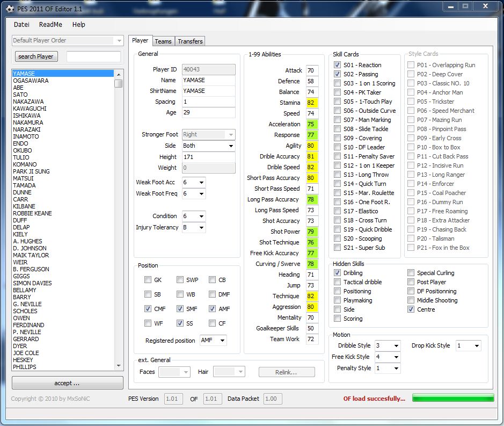Image resolution: width=504 pixels, height=426 pixels.
Task: Open the Injury Tolerancy dropdown
Action: (194, 227)
